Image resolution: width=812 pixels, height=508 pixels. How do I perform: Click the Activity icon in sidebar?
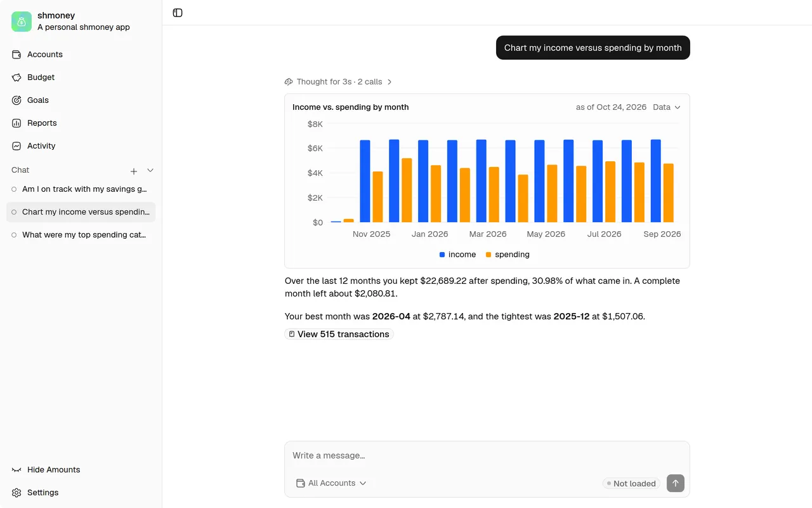[16, 146]
